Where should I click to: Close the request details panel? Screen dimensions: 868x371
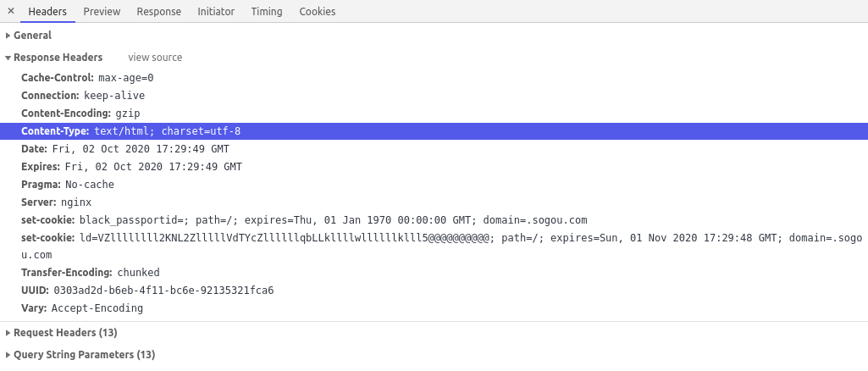coord(10,11)
